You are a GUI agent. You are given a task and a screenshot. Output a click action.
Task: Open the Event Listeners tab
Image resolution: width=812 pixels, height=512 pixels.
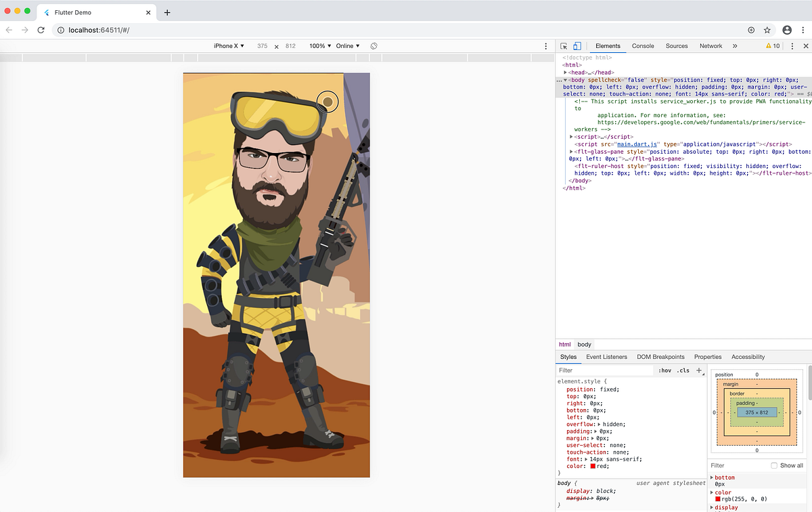tap(606, 357)
